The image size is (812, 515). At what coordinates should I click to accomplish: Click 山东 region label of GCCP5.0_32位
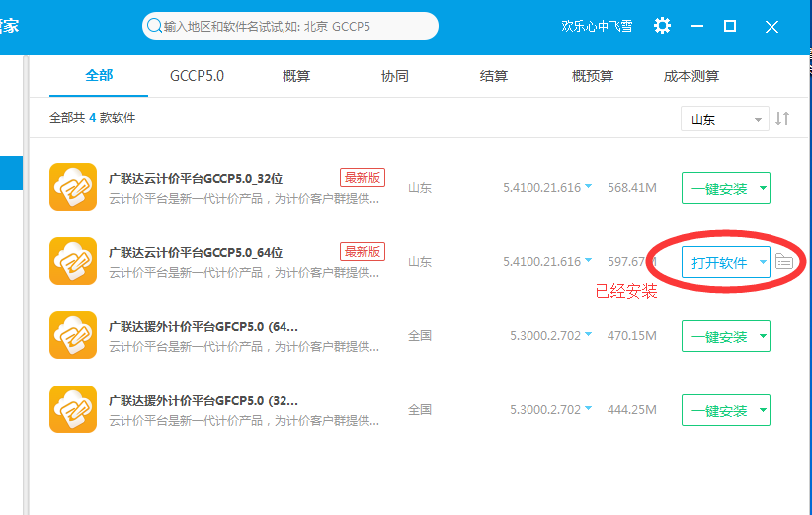[x=420, y=187]
